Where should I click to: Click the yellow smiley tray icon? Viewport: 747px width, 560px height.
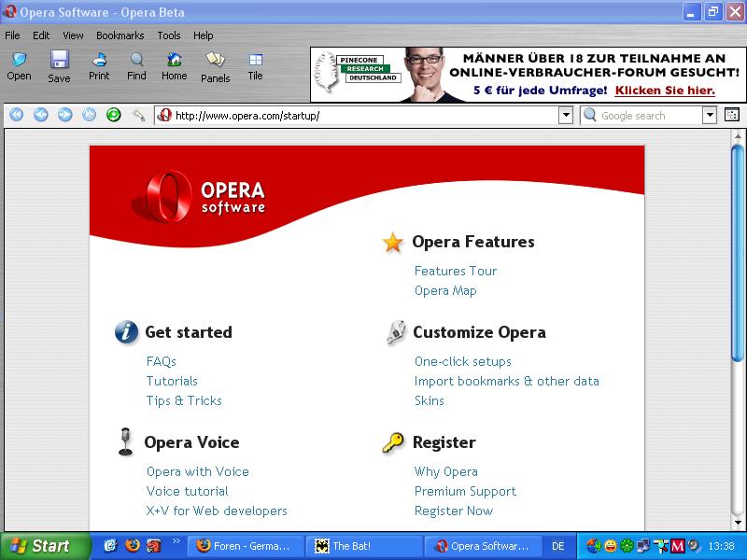(x=611, y=546)
